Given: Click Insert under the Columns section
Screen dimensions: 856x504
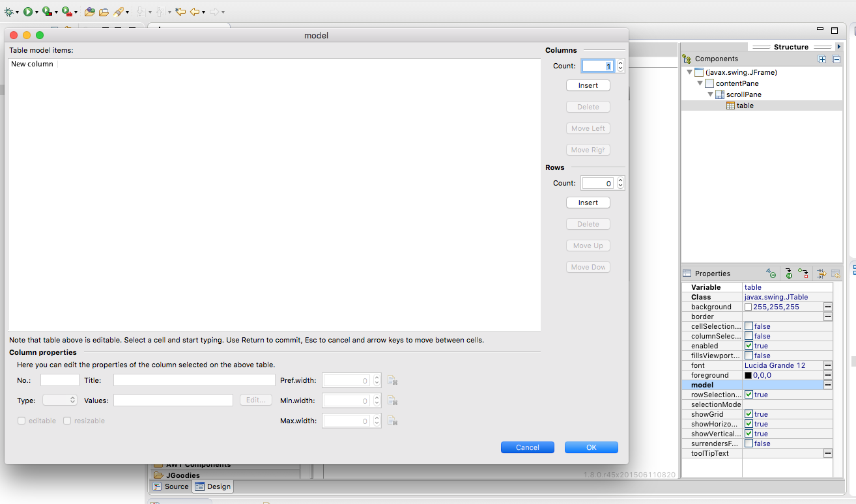Looking at the screenshot, I should [x=588, y=85].
